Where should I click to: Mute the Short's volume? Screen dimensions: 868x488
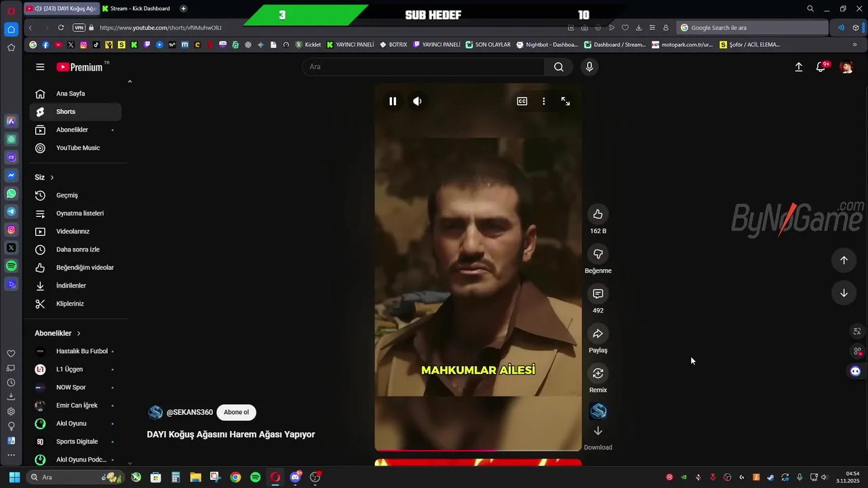pos(417,101)
